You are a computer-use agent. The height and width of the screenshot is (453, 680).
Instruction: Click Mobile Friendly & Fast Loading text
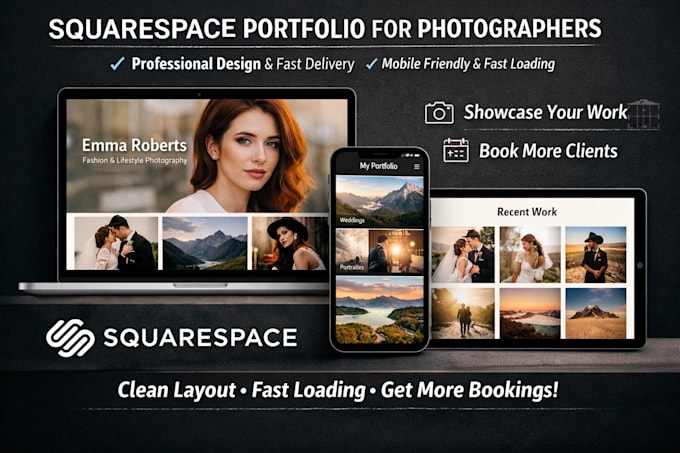[468, 64]
